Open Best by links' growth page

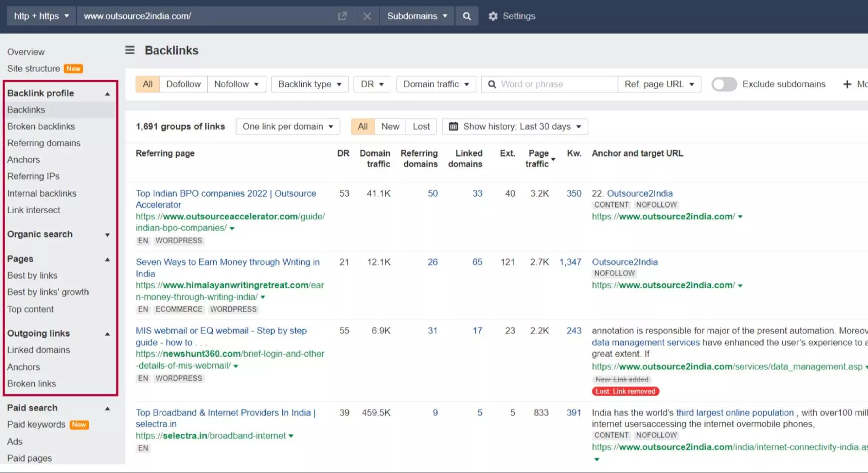pos(48,292)
